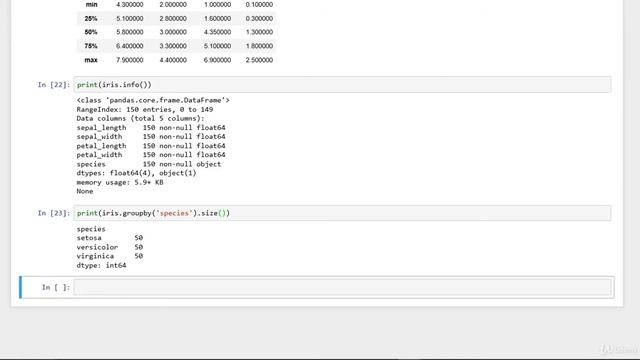Click the 'None' output line
Image resolution: width=640 pixels, height=360 pixels.
[84, 191]
